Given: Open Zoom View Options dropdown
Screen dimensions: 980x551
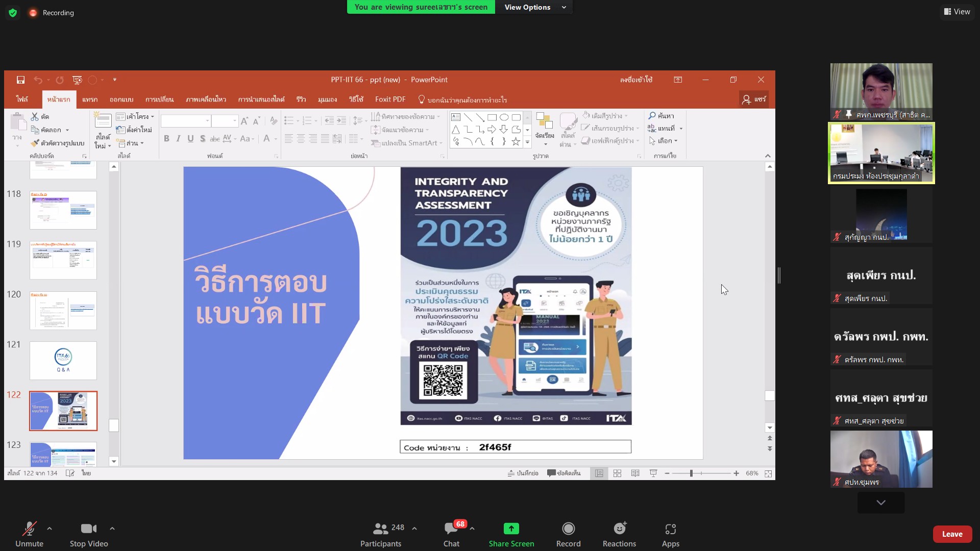Looking at the screenshot, I should pyautogui.click(x=535, y=7).
